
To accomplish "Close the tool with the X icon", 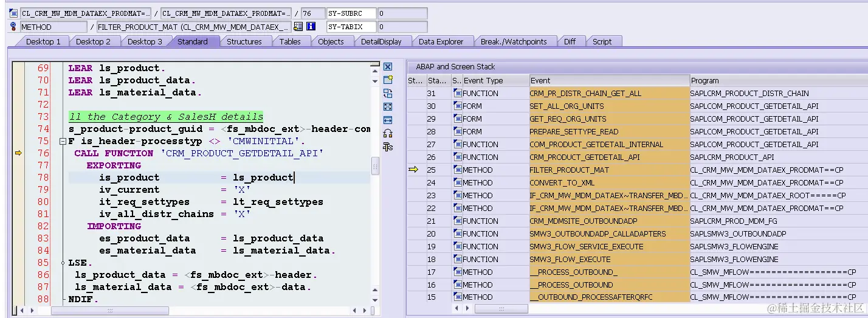I will pos(388,67).
